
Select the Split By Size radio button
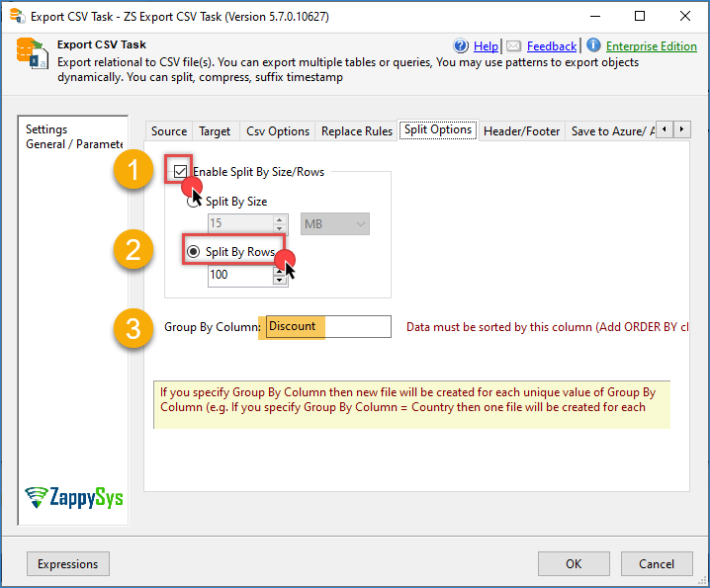point(194,201)
